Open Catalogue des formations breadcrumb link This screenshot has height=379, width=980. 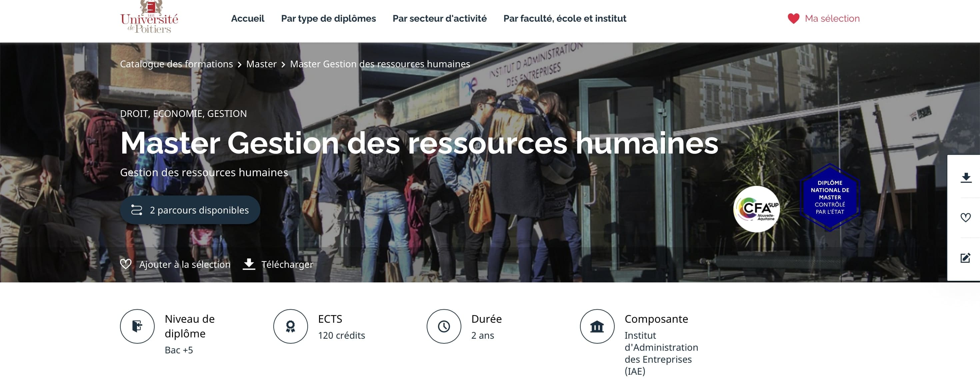[177, 64]
